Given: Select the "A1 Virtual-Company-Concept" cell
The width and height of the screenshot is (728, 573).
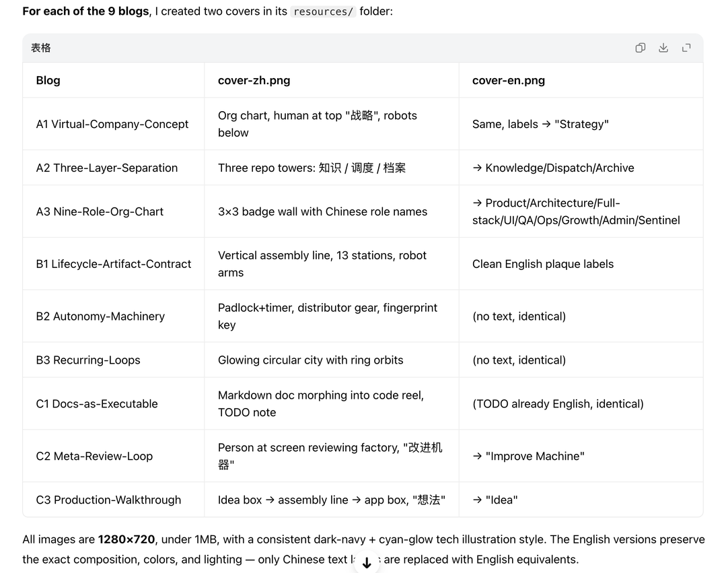Looking at the screenshot, I should [x=112, y=124].
